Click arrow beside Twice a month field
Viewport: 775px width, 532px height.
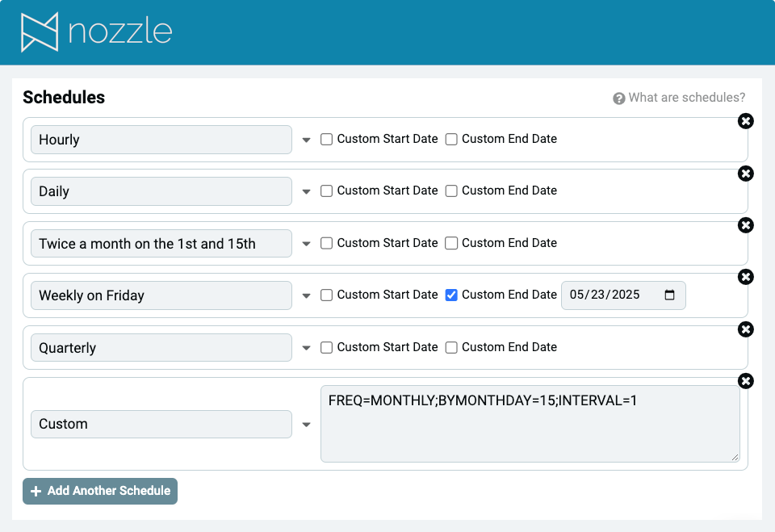[x=307, y=245]
